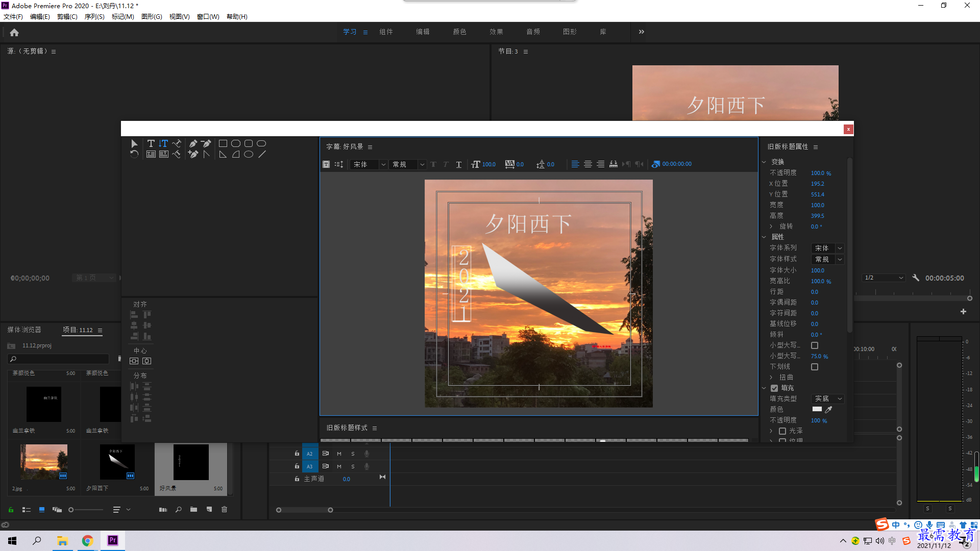Viewport: 980px width, 551px height.
Task: Expand the 旋转 rotation property
Action: (x=771, y=226)
